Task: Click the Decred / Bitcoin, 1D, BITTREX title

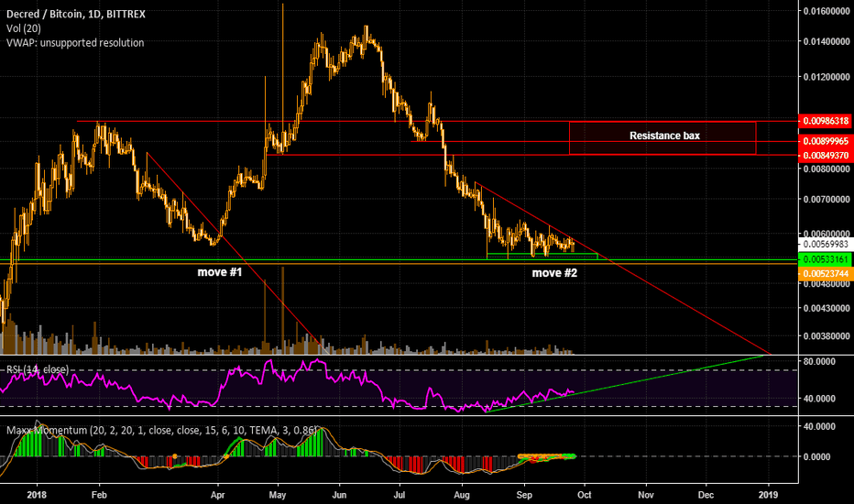Action: tap(76, 14)
